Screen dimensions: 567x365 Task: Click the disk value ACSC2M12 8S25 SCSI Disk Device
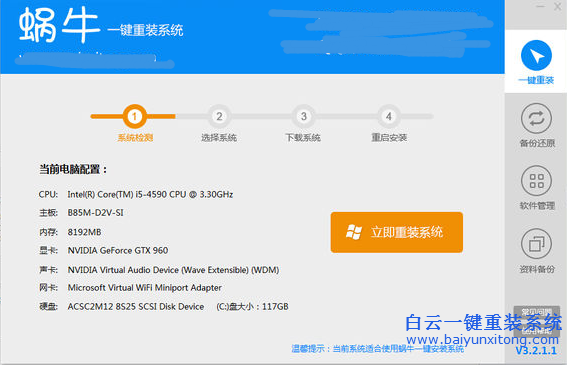click(x=136, y=306)
